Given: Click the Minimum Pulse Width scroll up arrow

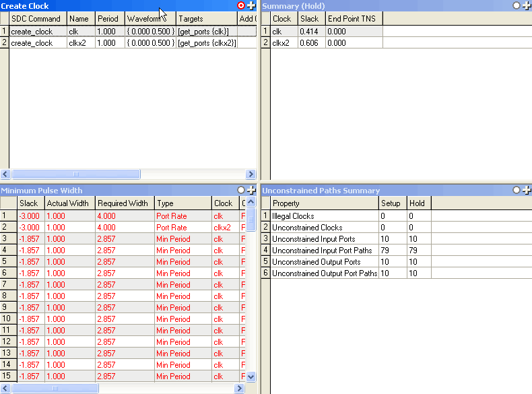Looking at the screenshot, I should tap(251, 202).
